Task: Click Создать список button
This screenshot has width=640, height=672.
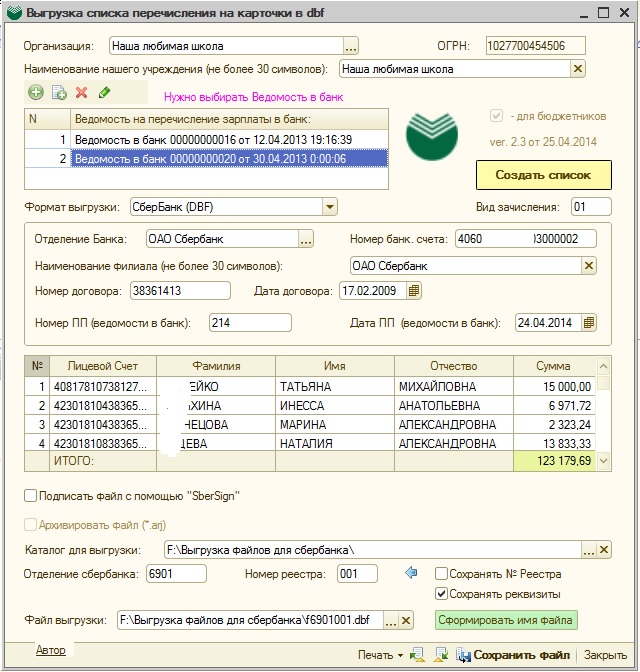Action: (544, 175)
